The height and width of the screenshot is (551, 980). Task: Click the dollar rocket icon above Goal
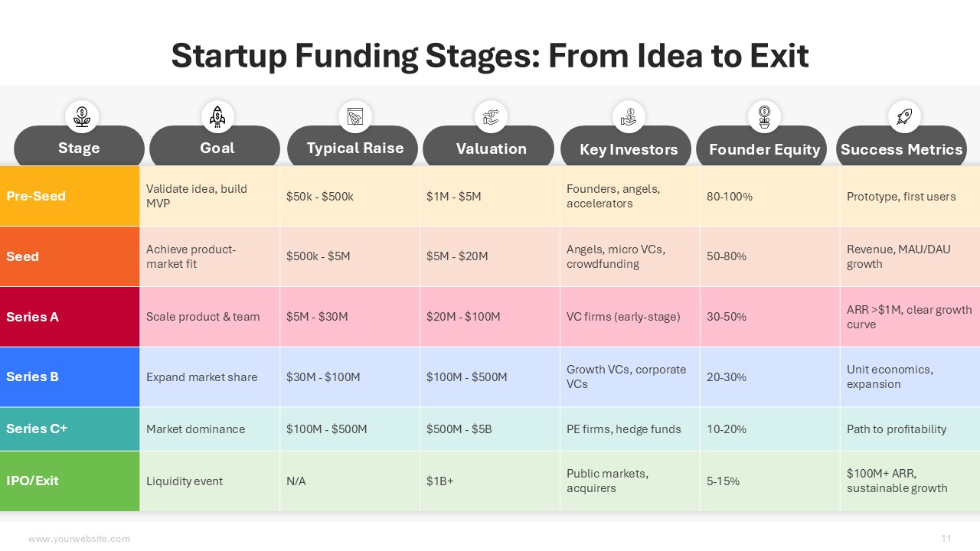(217, 116)
